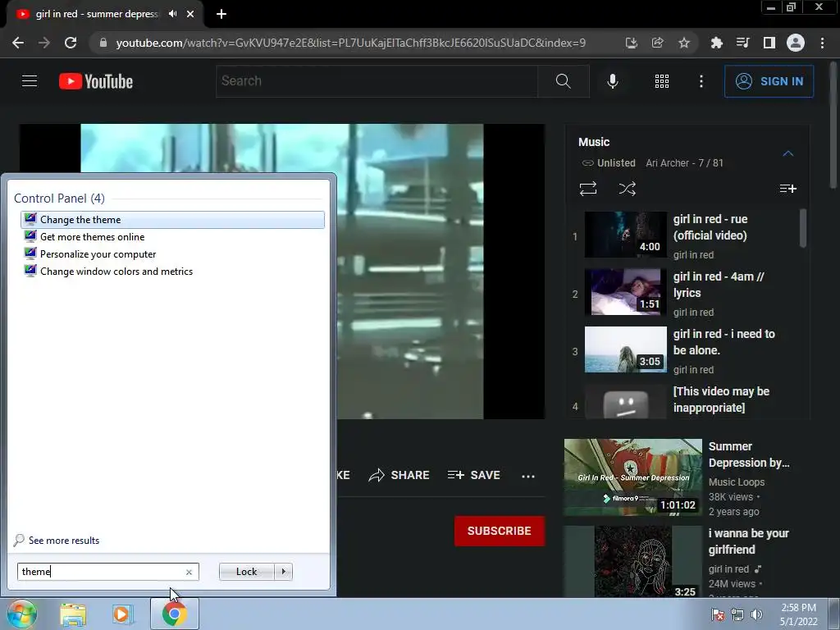Click SHARE below the video
The image size is (840, 630).
point(399,475)
